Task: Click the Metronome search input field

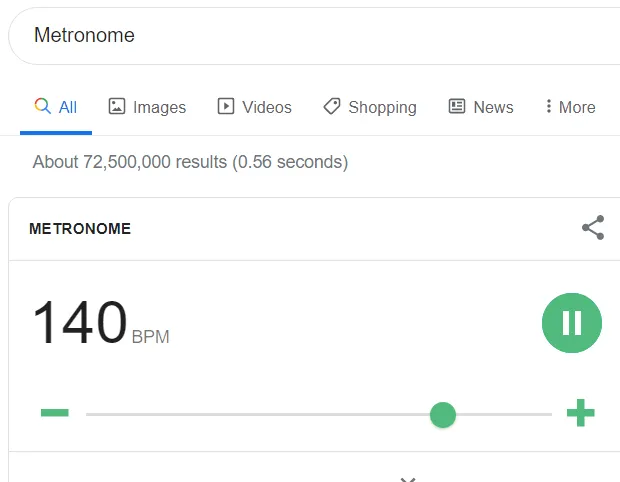Action: point(300,36)
